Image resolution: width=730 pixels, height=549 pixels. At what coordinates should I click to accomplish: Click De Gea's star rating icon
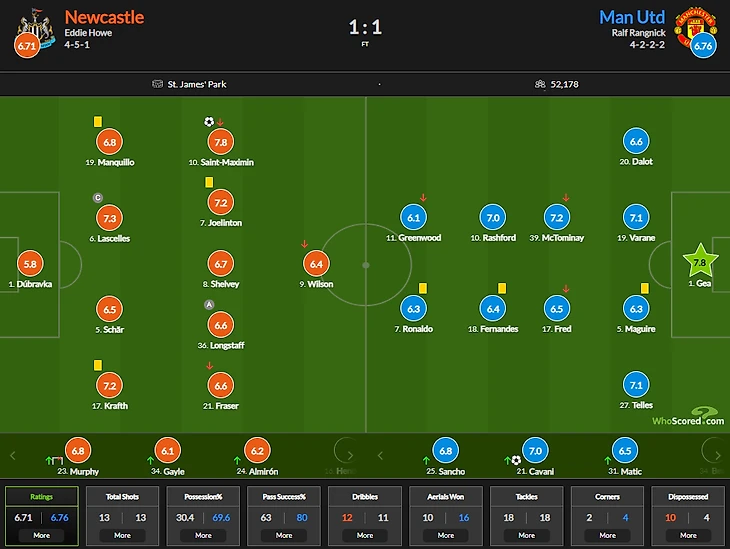(x=700, y=263)
